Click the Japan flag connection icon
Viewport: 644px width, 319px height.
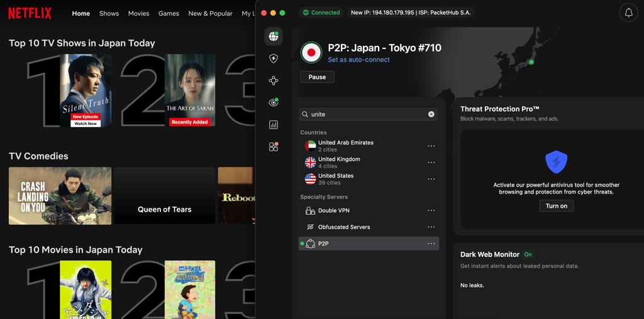click(x=311, y=52)
